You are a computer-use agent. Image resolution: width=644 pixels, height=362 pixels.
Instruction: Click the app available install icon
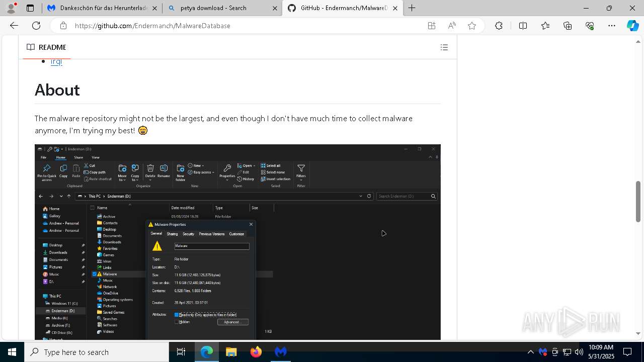(432, 26)
